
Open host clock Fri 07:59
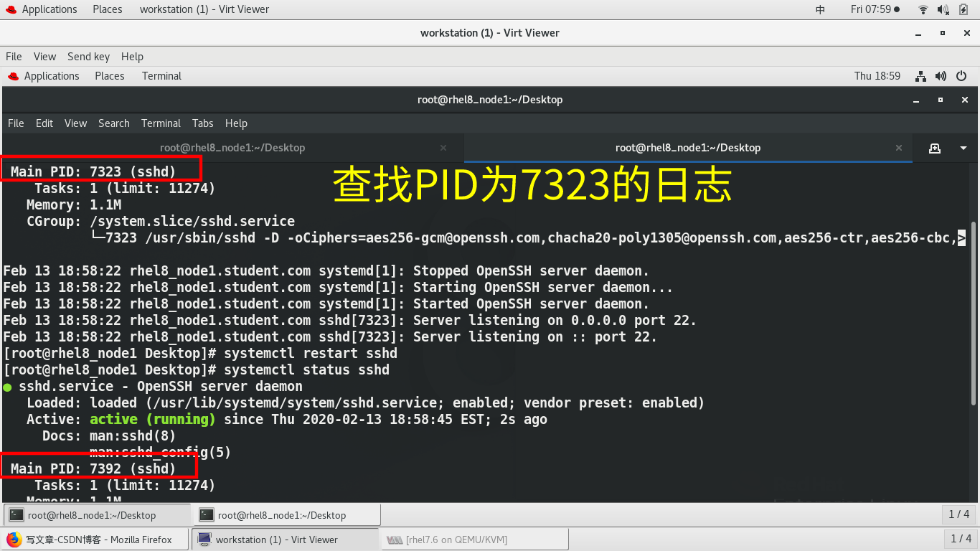coord(875,9)
